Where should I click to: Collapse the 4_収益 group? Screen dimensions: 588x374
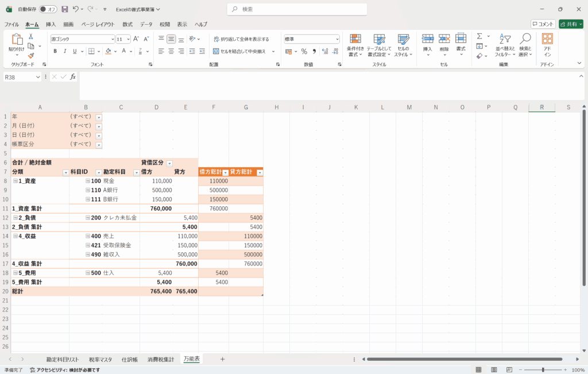coord(15,236)
